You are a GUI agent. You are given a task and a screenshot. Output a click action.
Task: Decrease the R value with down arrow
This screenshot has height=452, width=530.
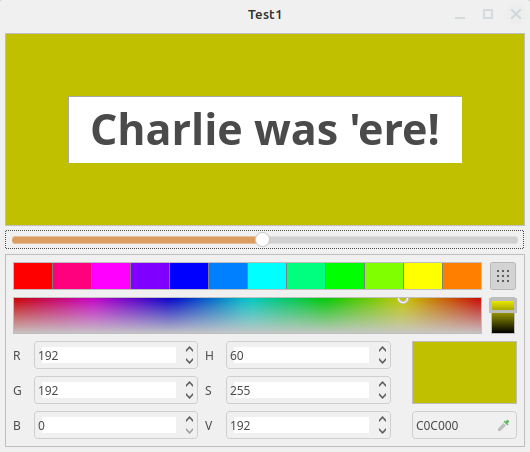(189, 361)
